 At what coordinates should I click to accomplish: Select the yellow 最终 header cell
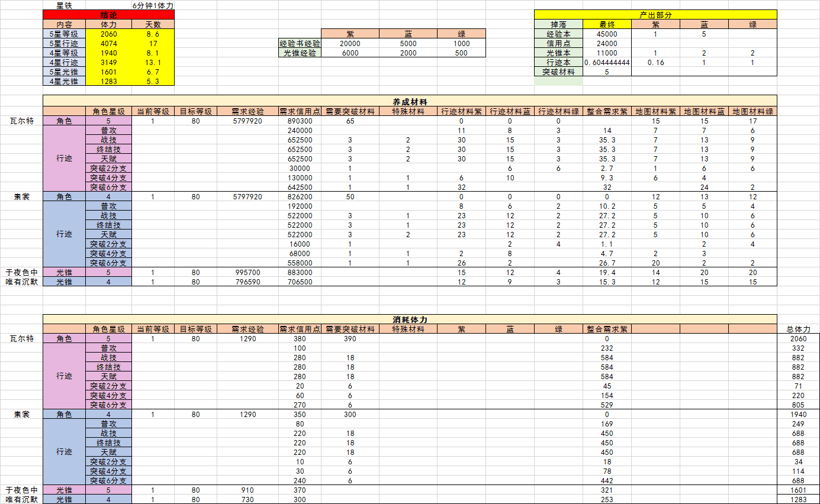(x=607, y=24)
